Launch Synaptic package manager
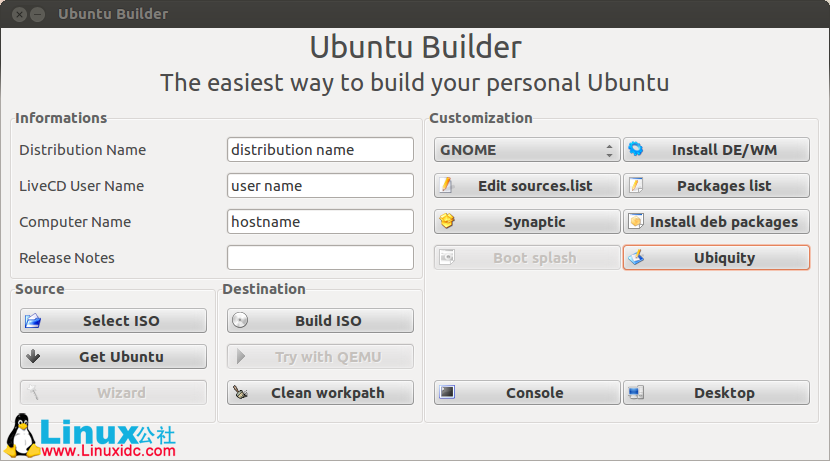Viewport: 830px width, 461px height. 527,222
